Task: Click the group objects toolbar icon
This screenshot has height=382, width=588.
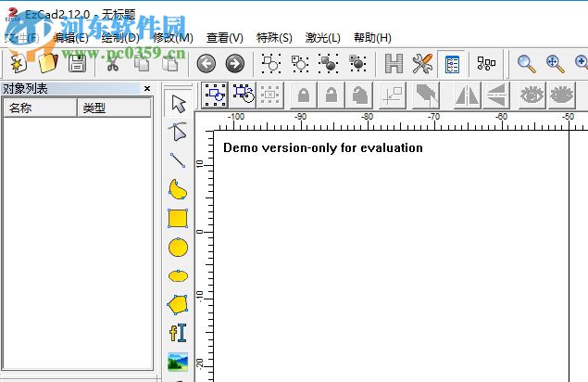Action: pos(215,95)
